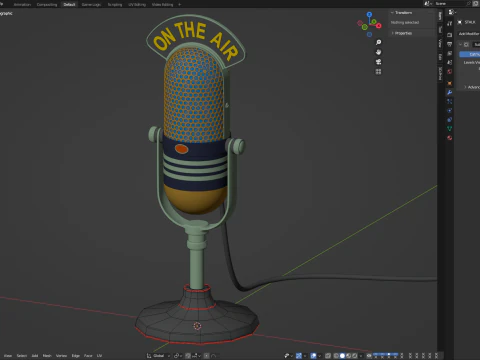Open the Render properties tab icon
Viewport: 480px width, 360px height.
click(x=450, y=35)
